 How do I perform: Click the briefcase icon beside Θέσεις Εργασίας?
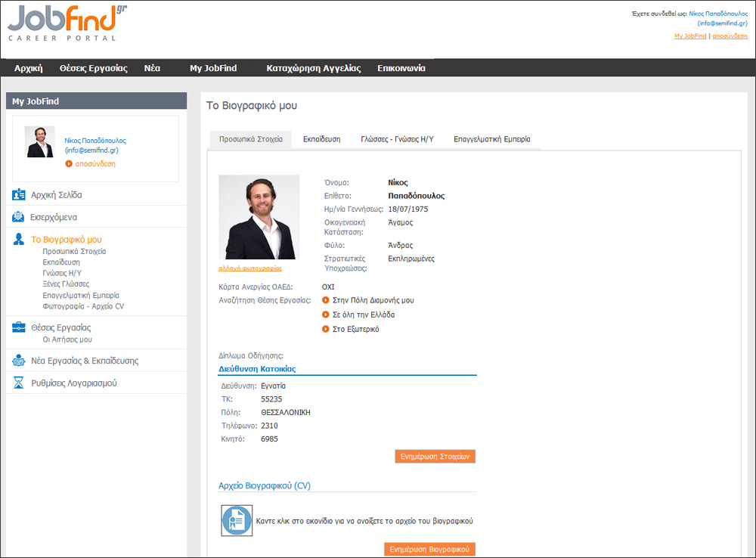[19, 327]
